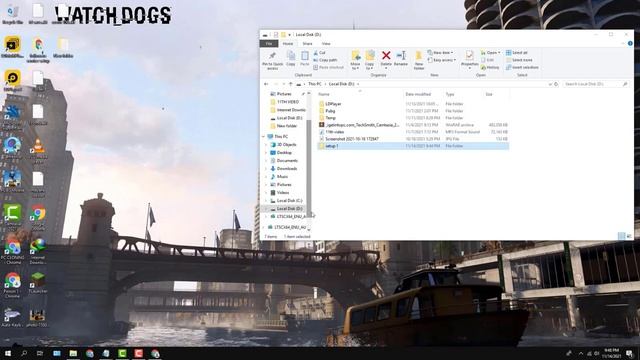Select the Camtasia desktop icon

(x=12, y=218)
